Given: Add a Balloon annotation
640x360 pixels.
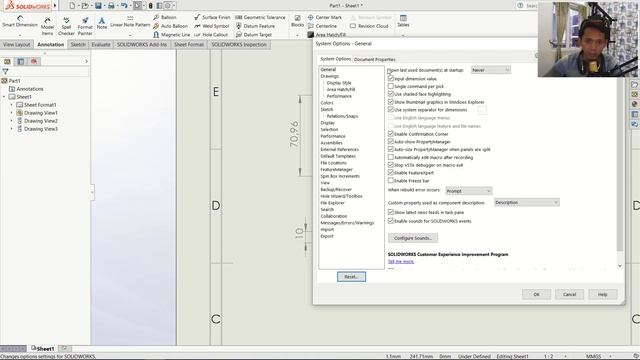Looking at the screenshot, I should 164,17.
